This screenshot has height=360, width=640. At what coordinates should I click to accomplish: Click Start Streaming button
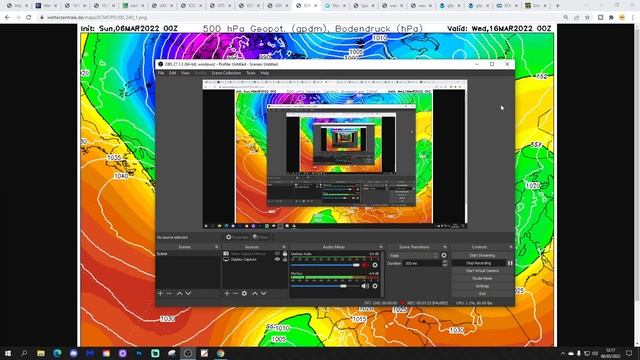[x=482, y=256]
